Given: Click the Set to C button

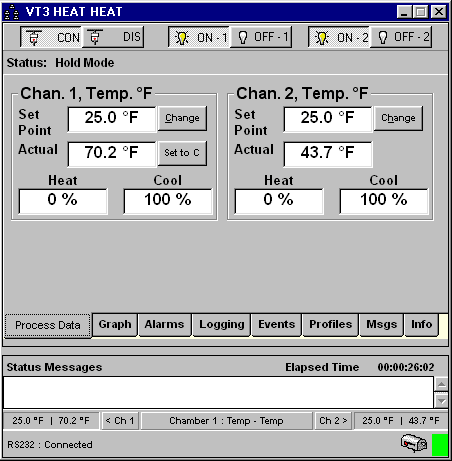Looking at the screenshot, I should coord(182,153).
